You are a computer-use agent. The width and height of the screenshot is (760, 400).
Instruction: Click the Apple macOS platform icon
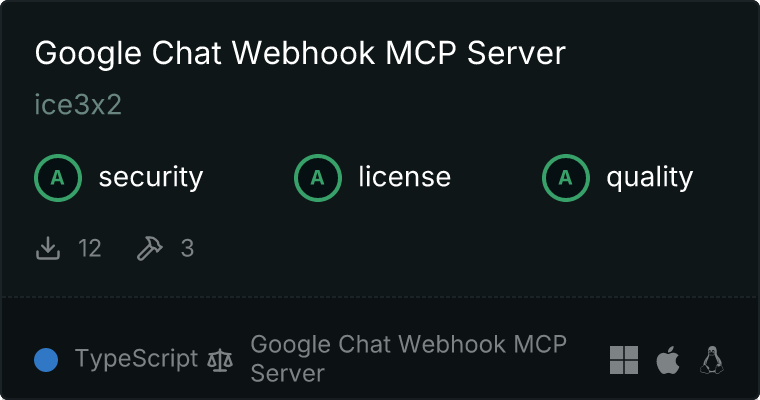668,360
